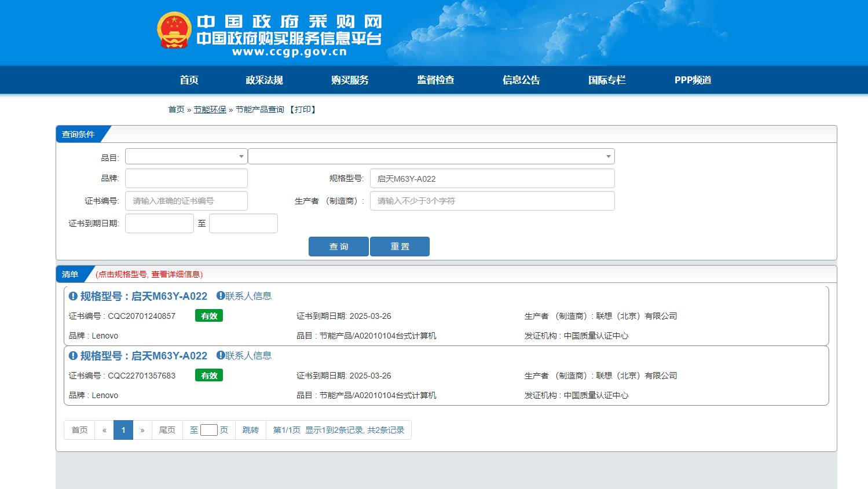
Task: Switch to the PPP频道 navigation item
Action: (693, 80)
